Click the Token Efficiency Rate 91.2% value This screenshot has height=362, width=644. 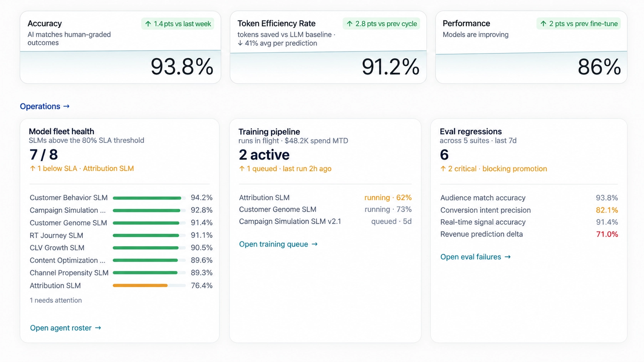pos(391,67)
